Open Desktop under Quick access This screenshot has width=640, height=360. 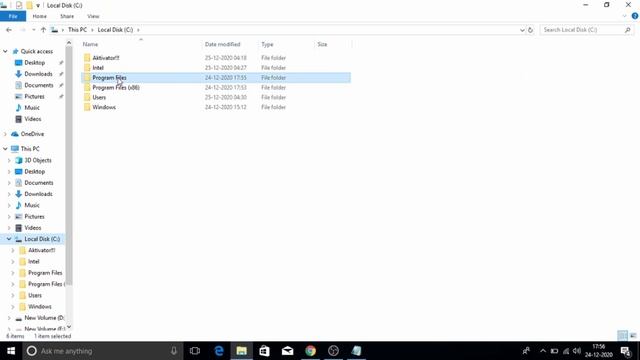click(34, 63)
